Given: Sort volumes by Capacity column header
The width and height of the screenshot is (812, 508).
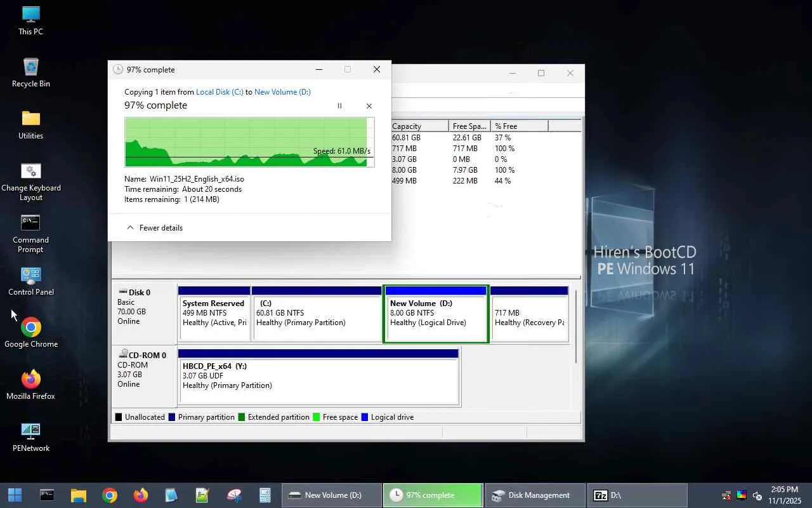Looking at the screenshot, I should [420, 126].
